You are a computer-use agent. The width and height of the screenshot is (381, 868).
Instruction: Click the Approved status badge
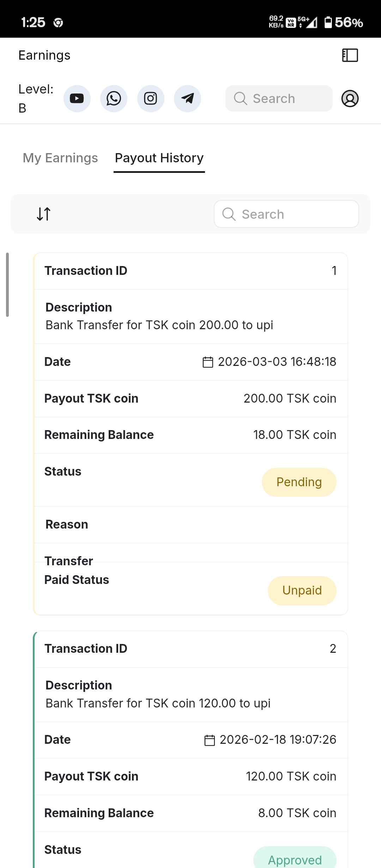click(295, 860)
